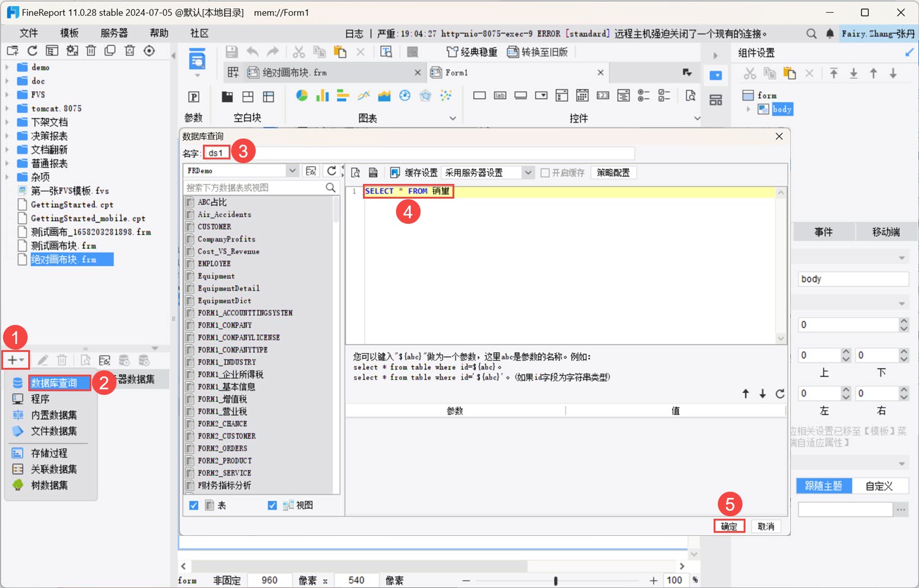Insert a pie chart component

(302, 95)
